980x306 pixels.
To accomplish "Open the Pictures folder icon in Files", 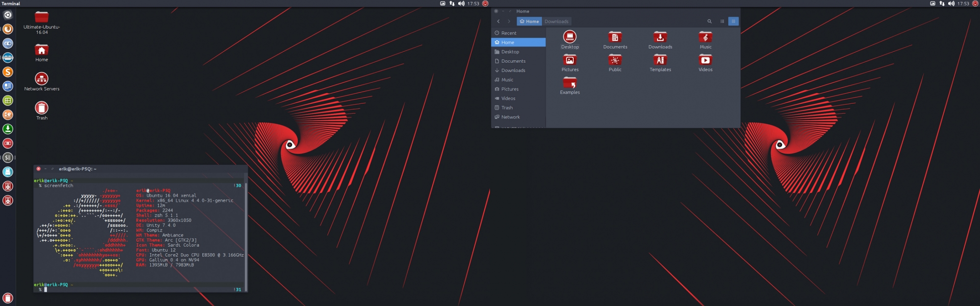I will click(570, 63).
